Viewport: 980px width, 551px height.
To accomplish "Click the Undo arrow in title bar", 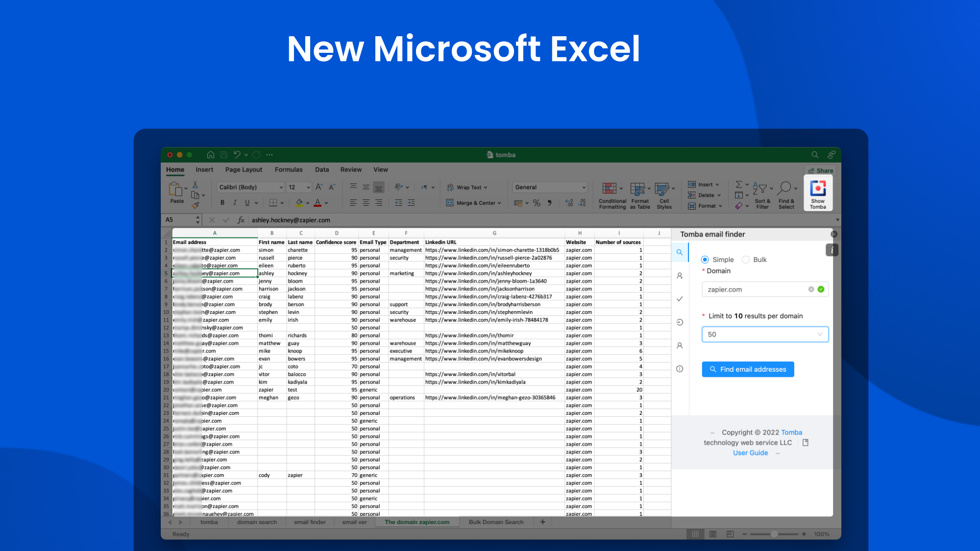I will point(237,155).
